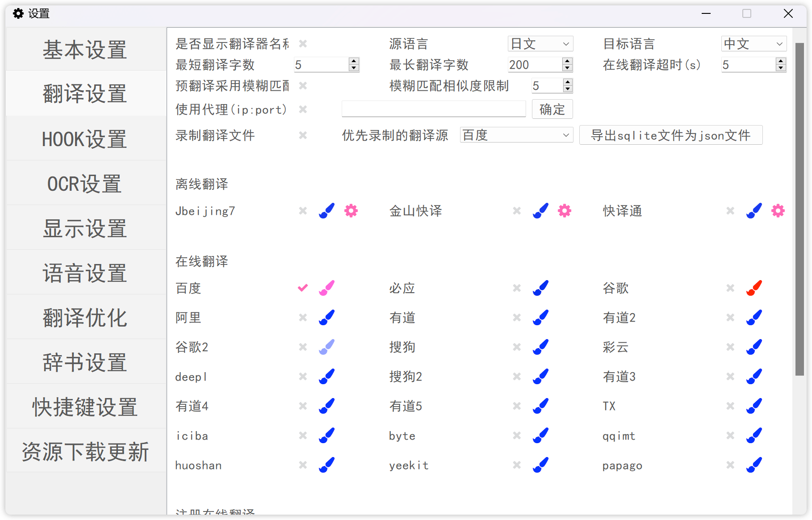Click the brush icon next to papago
812x520 pixels.
click(754, 465)
